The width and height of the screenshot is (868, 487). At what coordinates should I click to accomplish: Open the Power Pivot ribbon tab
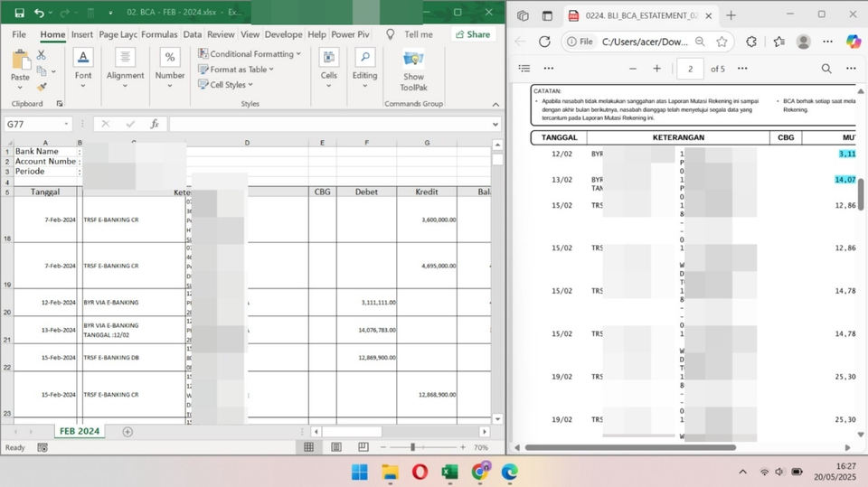point(351,34)
